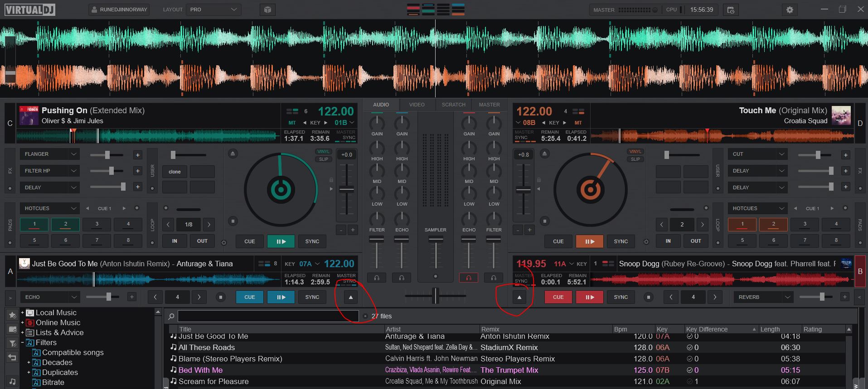Eject the track from deck C
The height and width of the screenshot is (389, 868).
pyautogui.click(x=233, y=154)
